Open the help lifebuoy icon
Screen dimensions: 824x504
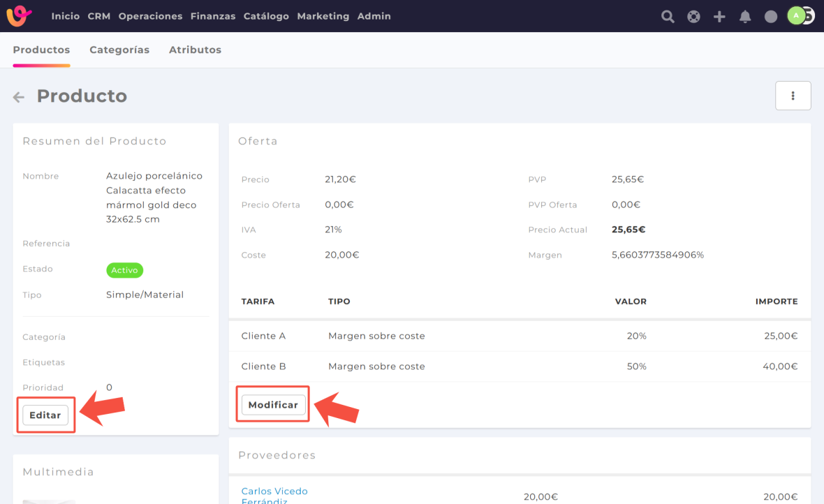[x=693, y=17]
